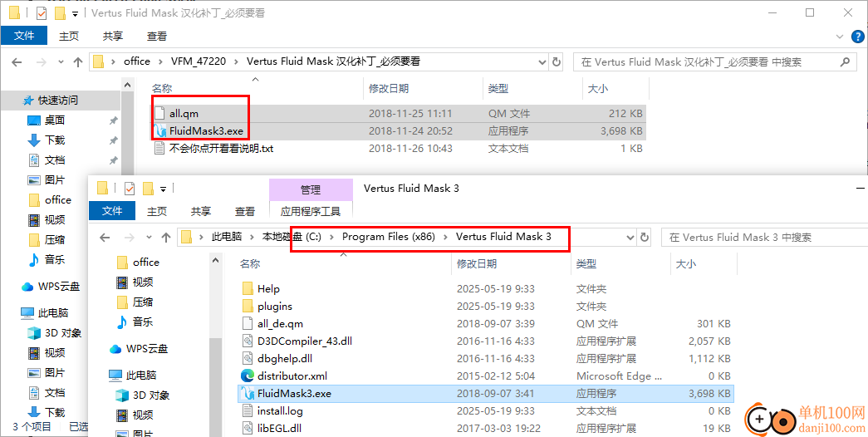
Task: Open 管理 contextual tab
Action: tap(311, 189)
